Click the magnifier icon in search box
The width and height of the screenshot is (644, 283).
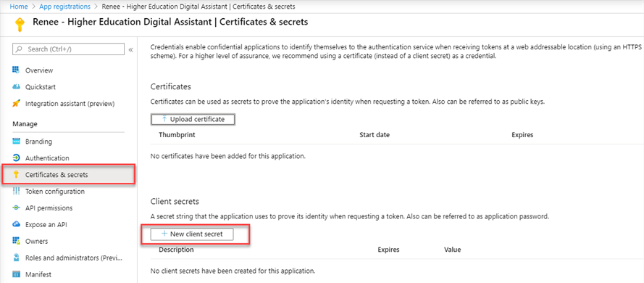[19, 49]
